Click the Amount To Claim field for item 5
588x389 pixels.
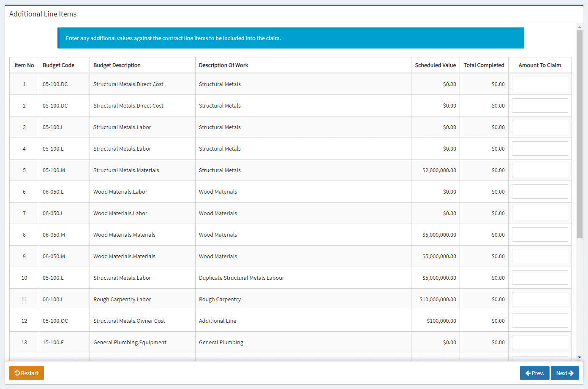point(540,170)
